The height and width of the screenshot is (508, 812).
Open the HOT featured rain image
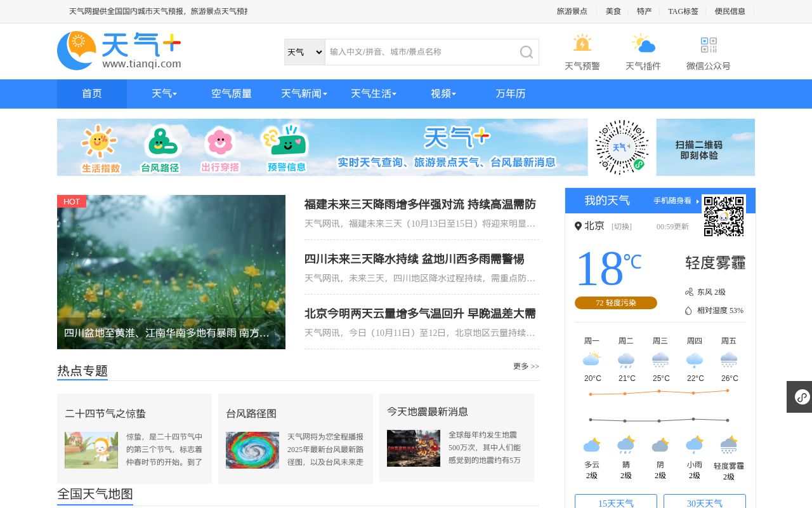click(171, 272)
